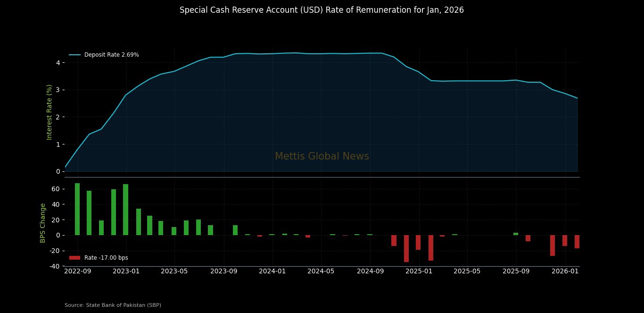Click the chart title about Special Cash Reserve Account
Viewport: 644px width, 313px height.
(322, 10)
